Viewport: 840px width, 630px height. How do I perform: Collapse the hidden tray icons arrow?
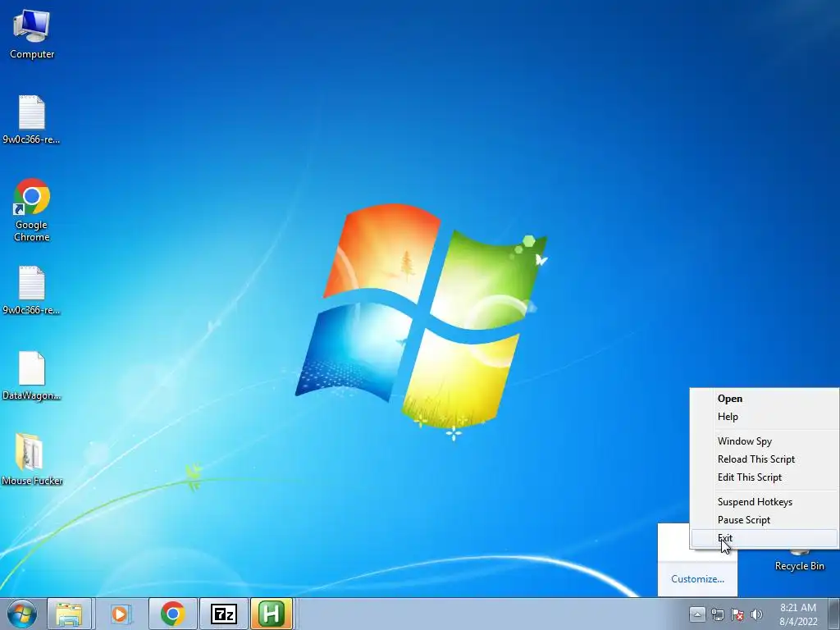pyautogui.click(x=697, y=614)
